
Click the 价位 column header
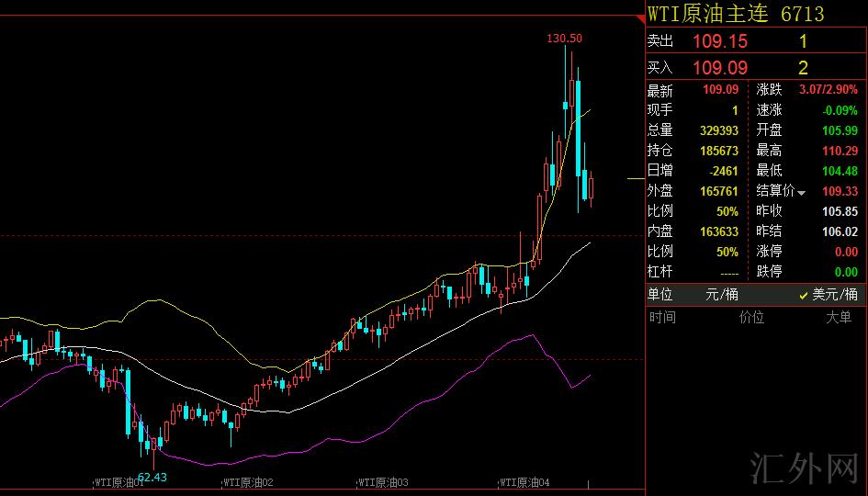pyautogui.click(x=751, y=317)
